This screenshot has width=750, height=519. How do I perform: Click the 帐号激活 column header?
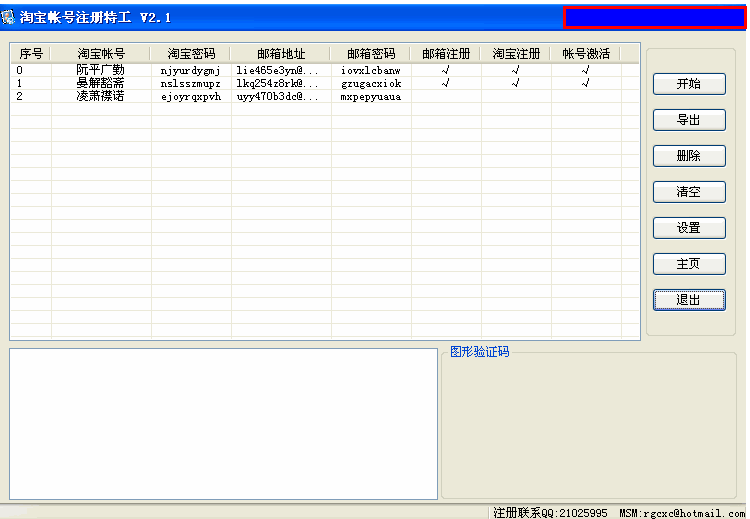[586, 54]
